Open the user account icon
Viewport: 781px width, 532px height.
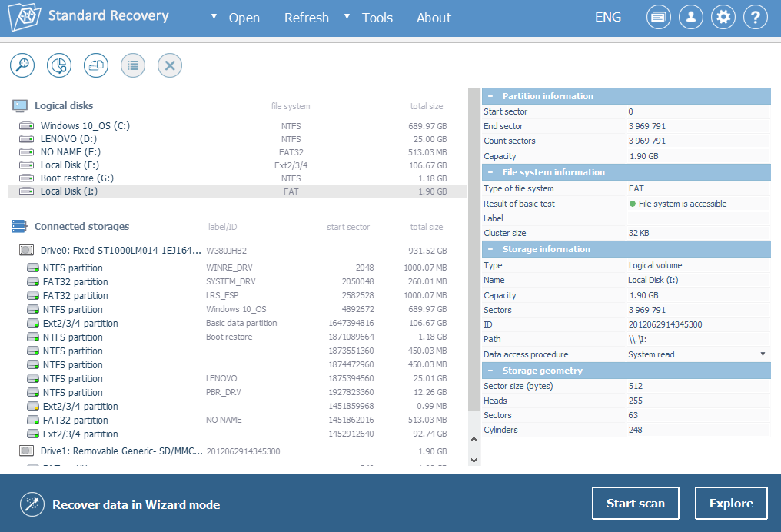[x=691, y=17]
